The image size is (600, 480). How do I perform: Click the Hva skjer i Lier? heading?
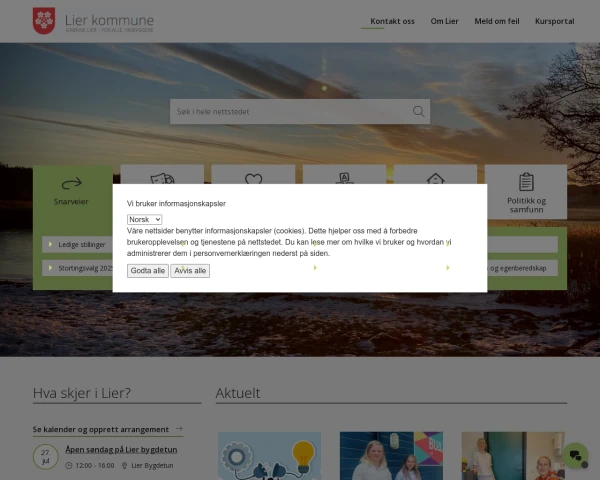tap(82, 393)
